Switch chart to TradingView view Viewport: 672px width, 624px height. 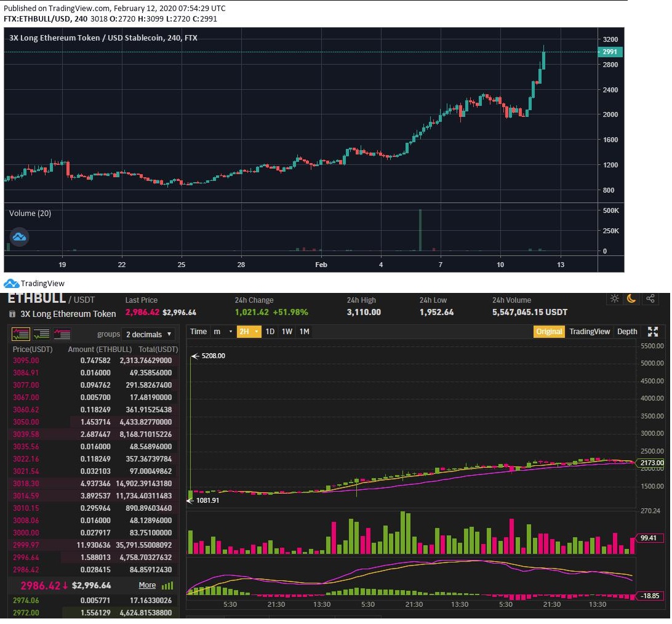590,332
